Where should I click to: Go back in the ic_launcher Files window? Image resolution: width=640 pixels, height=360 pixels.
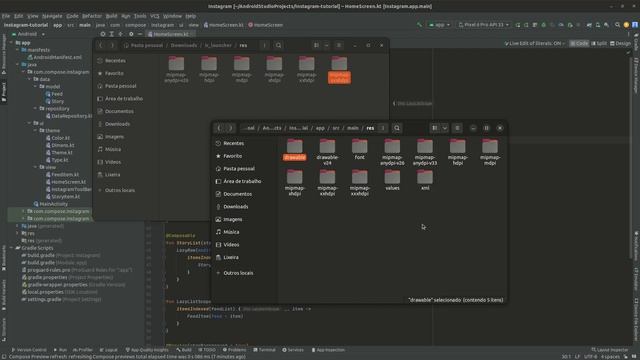(101, 45)
